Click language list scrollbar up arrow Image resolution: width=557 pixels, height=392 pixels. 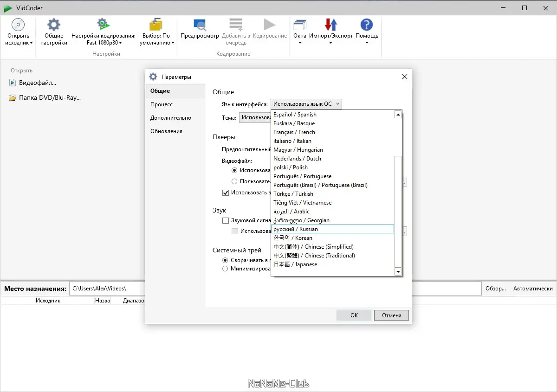click(398, 115)
